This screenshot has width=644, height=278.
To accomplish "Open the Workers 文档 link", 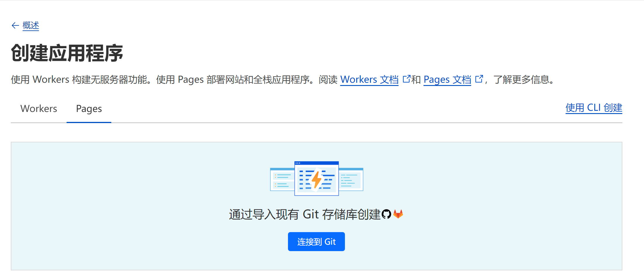I will (x=369, y=80).
